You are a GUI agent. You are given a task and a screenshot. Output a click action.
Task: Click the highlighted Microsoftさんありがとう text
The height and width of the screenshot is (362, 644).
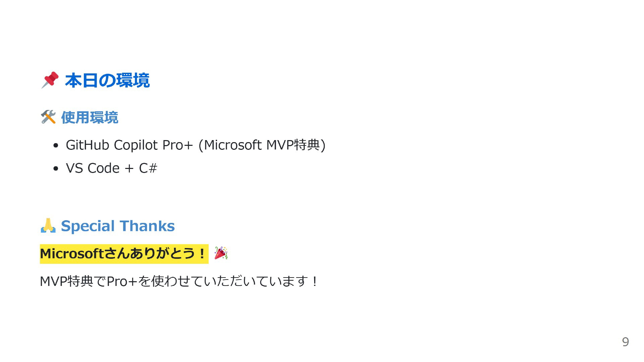point(123,254)
